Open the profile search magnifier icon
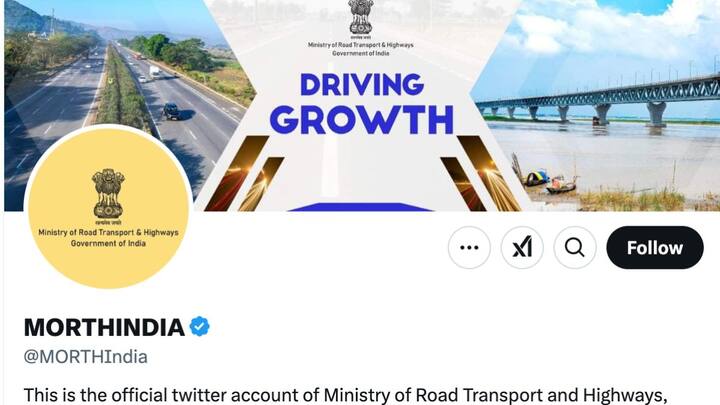Screen dimensions: 720x405 (x=575, y=248)
